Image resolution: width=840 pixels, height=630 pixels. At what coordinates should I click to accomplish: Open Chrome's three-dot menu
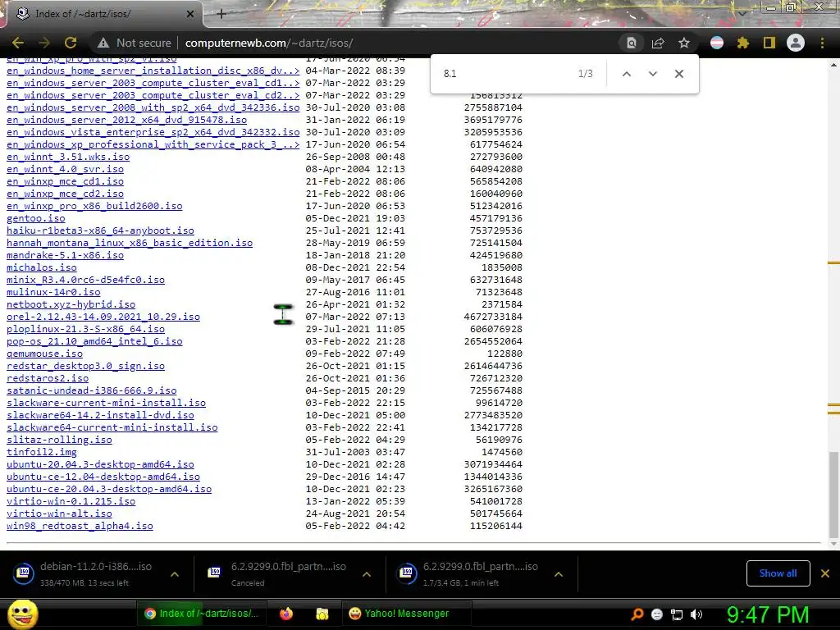tap(822, 43)
